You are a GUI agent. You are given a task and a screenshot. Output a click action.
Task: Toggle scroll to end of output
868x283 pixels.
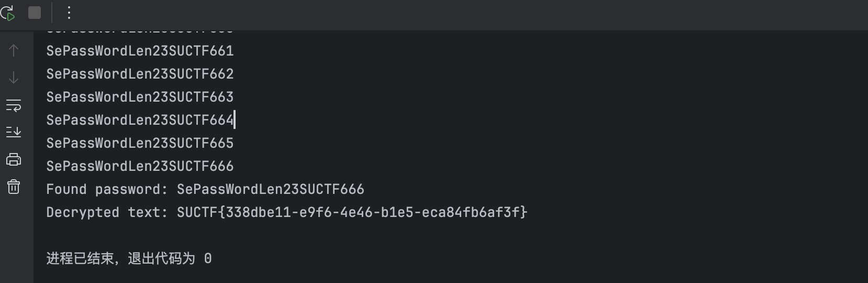click(14, 132)
